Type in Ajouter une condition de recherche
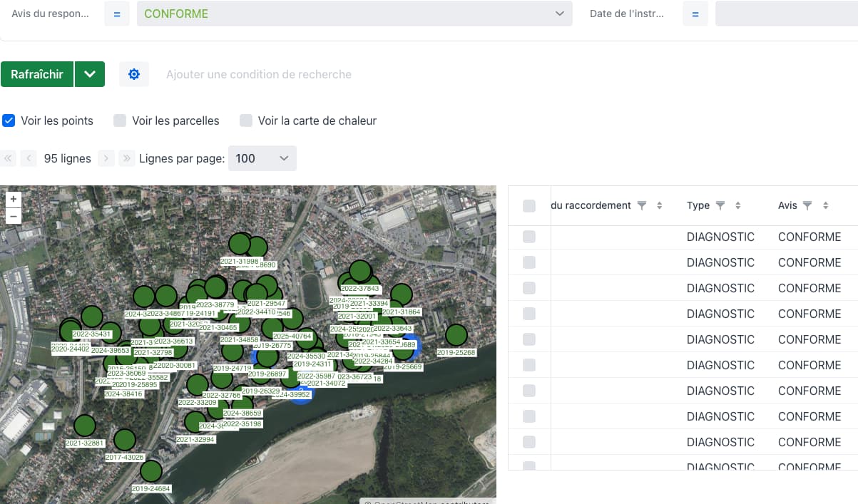 [259, 74]
